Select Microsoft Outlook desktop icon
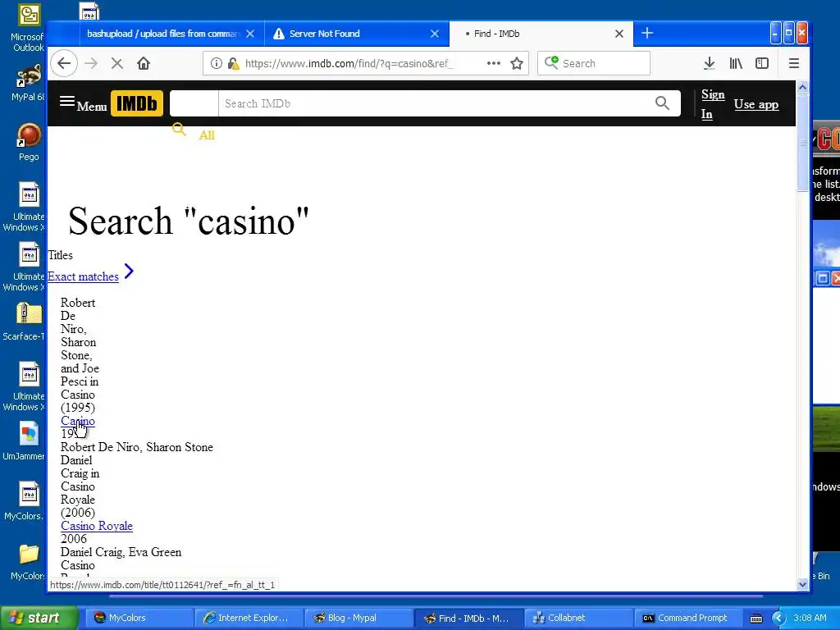The width and height of the screenshot is (840, 630). pyautogui.click(x=28, y=28)
